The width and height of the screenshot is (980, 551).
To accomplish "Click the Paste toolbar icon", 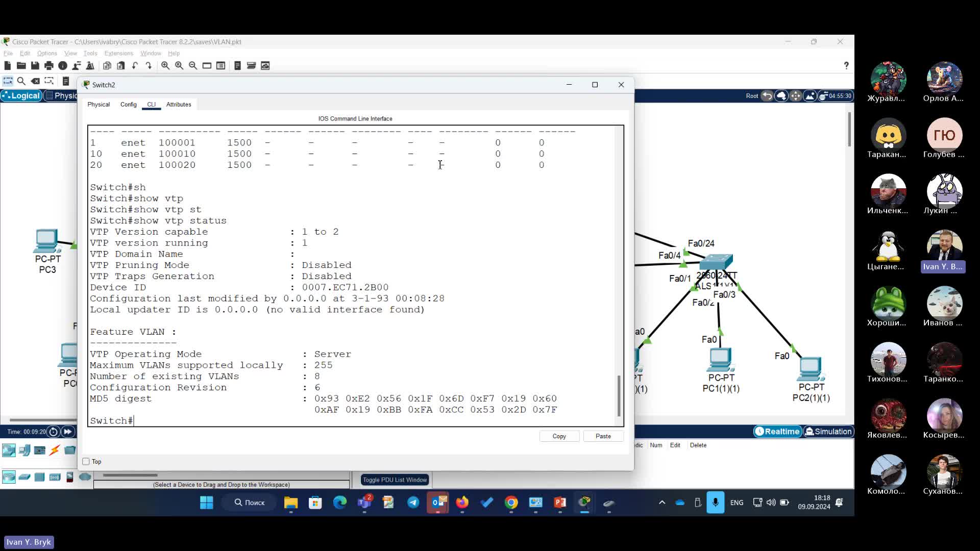I will point(121,65).
